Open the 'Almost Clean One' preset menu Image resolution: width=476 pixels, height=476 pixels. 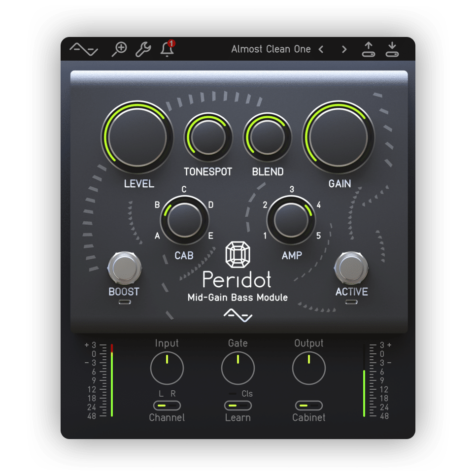pos(271,49)
